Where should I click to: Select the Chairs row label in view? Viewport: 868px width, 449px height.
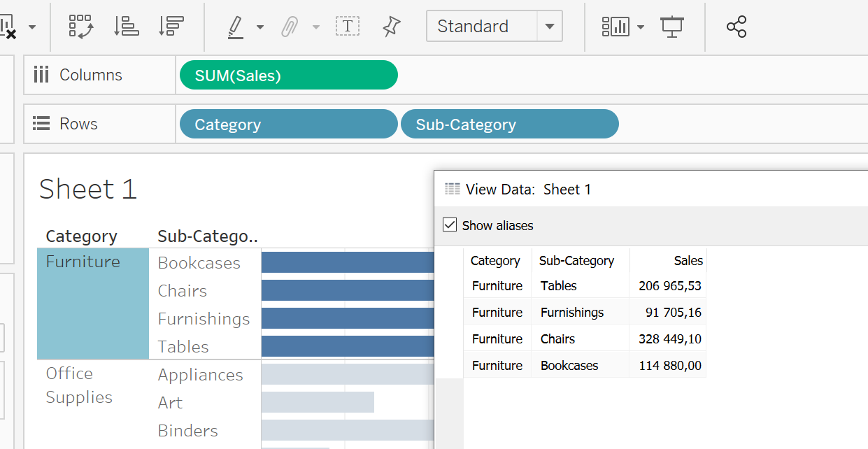[183, 291]
